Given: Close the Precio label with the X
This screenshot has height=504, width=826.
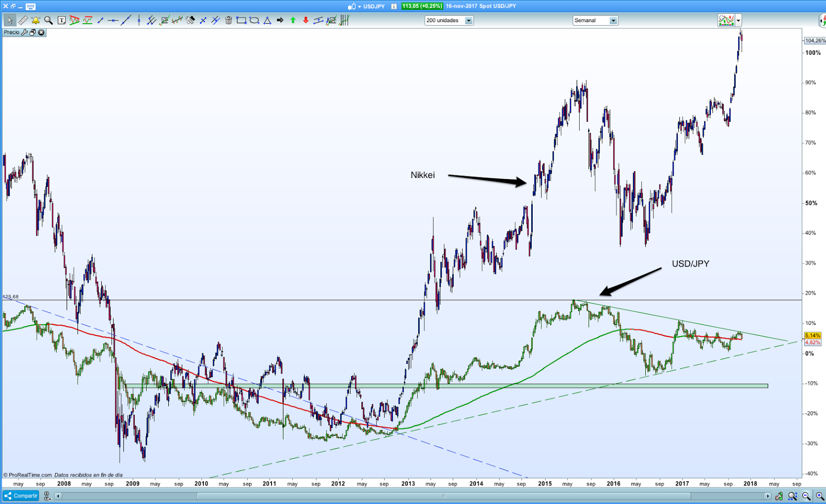Looking at the screenshot, I should [41, 32].
